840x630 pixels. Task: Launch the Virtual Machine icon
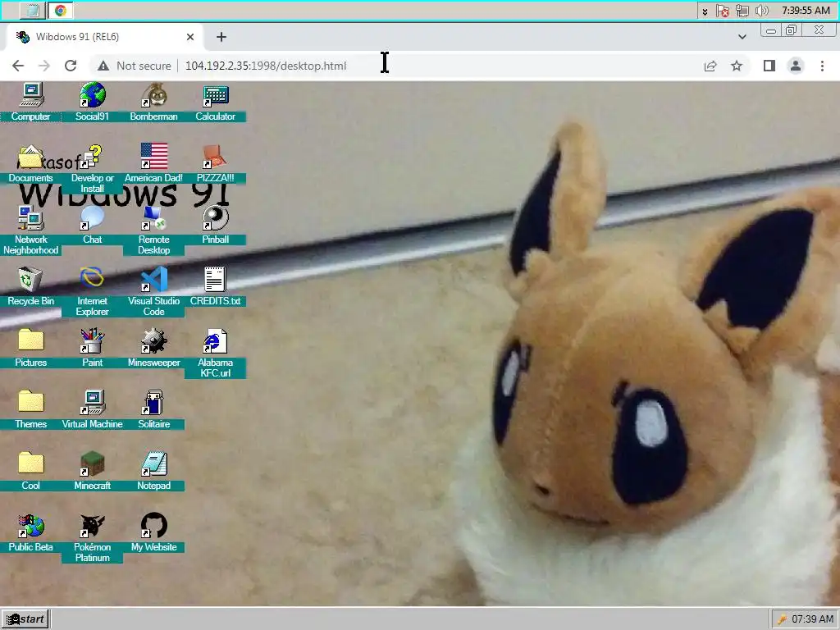coord(92,410)
